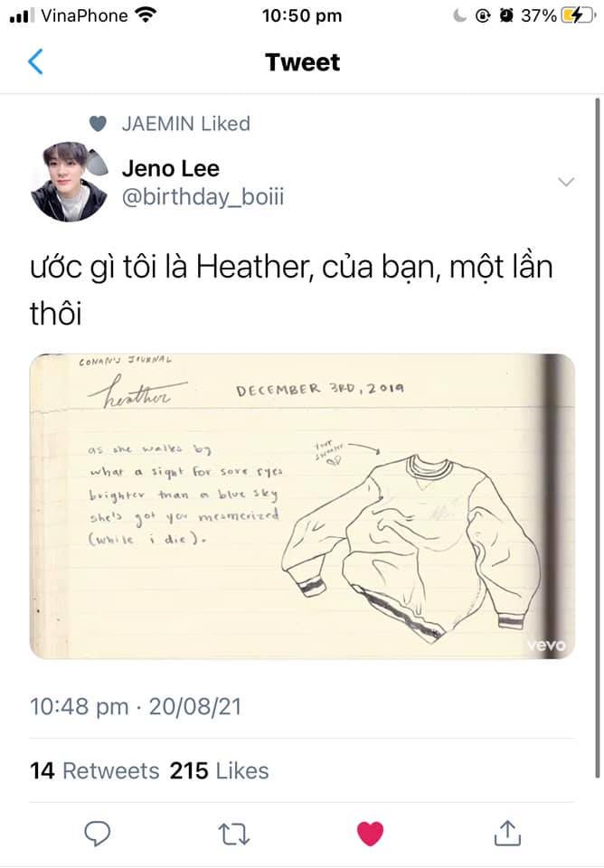Expand tweet options chevron menu
The width and height of the screenshot is (604, 868).
[x=566, y=182]
